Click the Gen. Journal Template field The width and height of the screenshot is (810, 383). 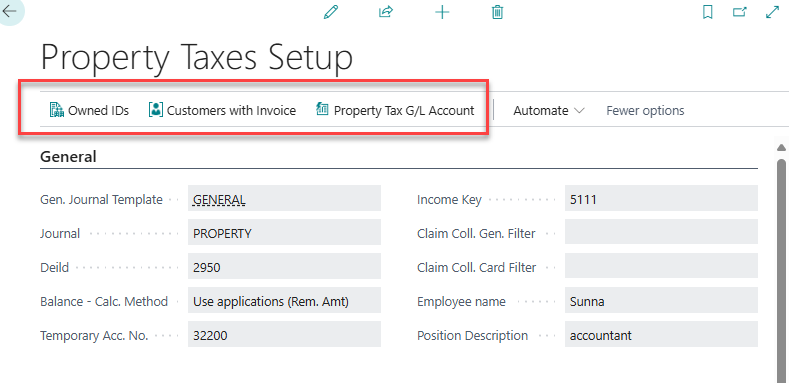[x=284, y=200]
